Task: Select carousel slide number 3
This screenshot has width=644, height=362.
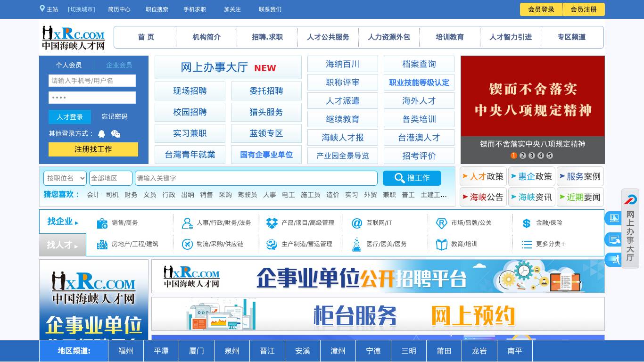Action: [x=532, y=155]
